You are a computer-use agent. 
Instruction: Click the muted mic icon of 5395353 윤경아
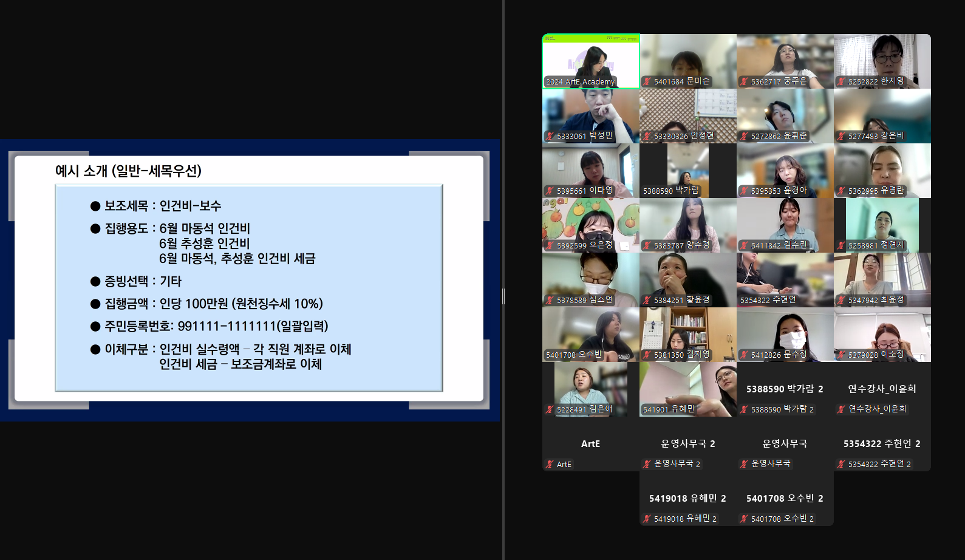pyautogui.click(x=745, y=191)
